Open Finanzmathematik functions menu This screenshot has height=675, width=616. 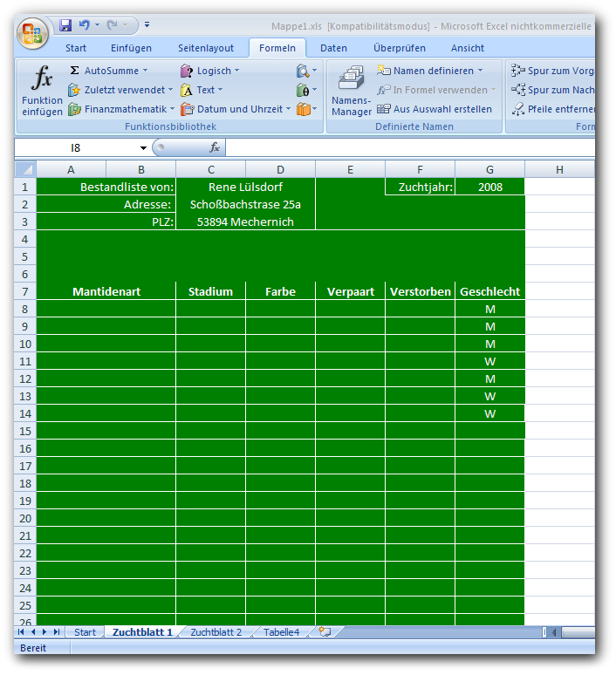pyautogui.click(x=121, y=109)
